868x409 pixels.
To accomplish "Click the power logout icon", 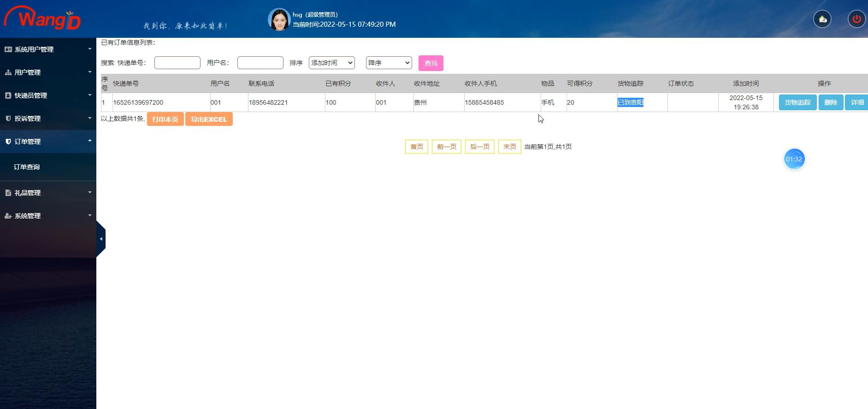I will click(856, 19).
